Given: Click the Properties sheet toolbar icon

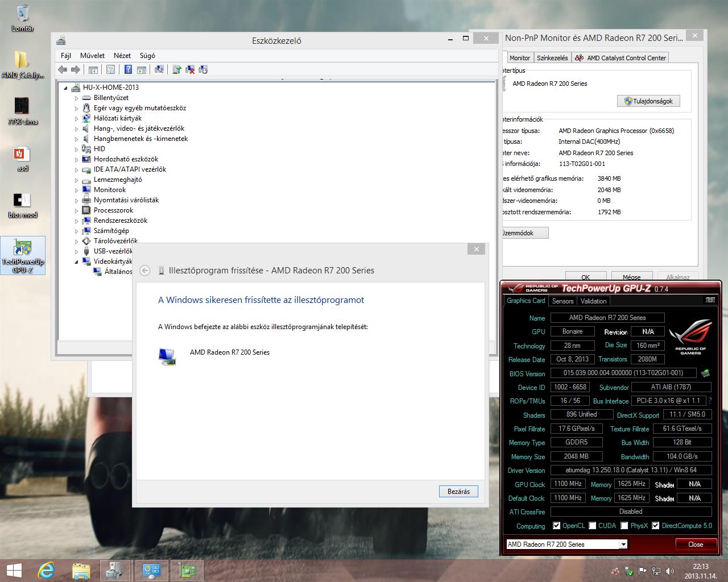Looking at the screenshot, I should tap(110, 69).
